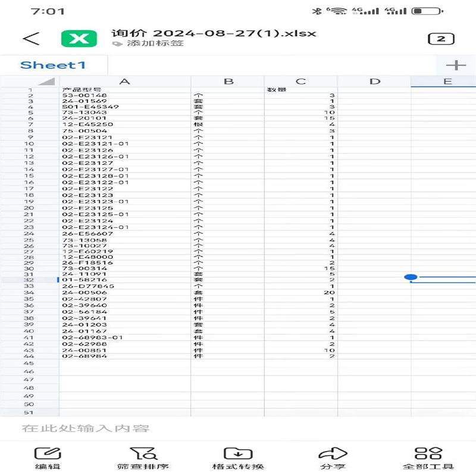This screenshot has width=476, height=476.
Task: Focus the 在此处输入内容 input field
Action: click(x=238, y=428)
